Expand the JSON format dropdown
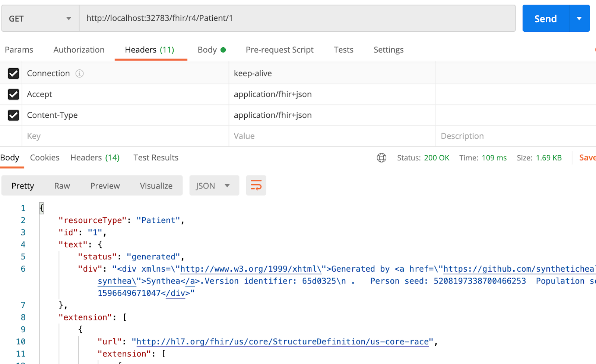This screenshot has height=364, width=596. tap(214, 186)
